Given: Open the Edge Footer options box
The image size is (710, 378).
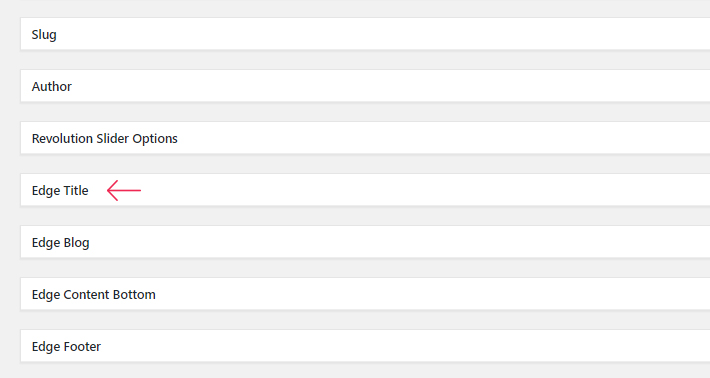Looking at the screenshot, I should click(x=365, y=346).
